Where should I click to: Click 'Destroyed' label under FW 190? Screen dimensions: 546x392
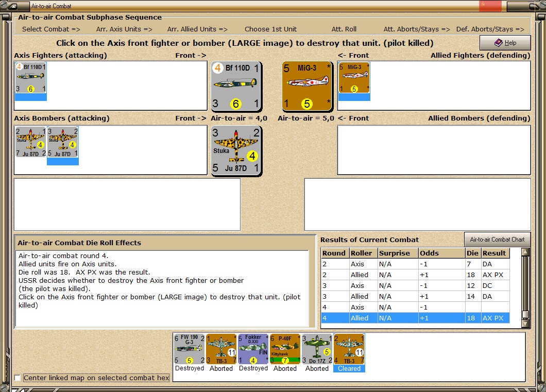click(x=190, y=368)
